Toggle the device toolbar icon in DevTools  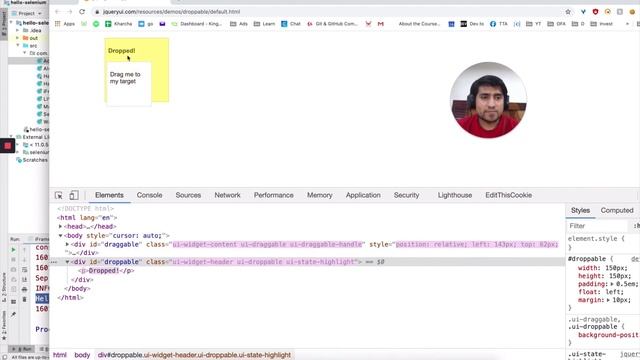click(x=73, y=195)
